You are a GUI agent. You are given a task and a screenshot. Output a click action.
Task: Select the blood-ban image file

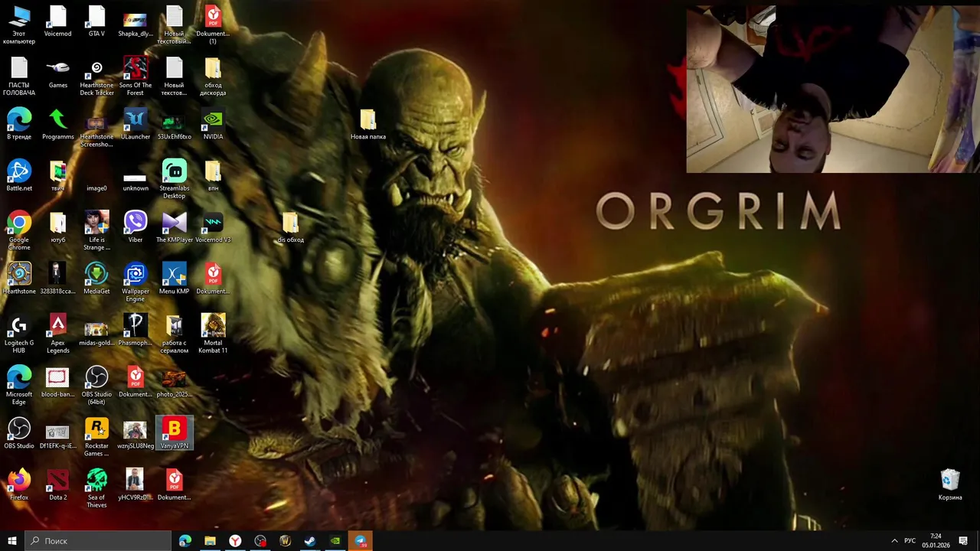click(57, 382)
